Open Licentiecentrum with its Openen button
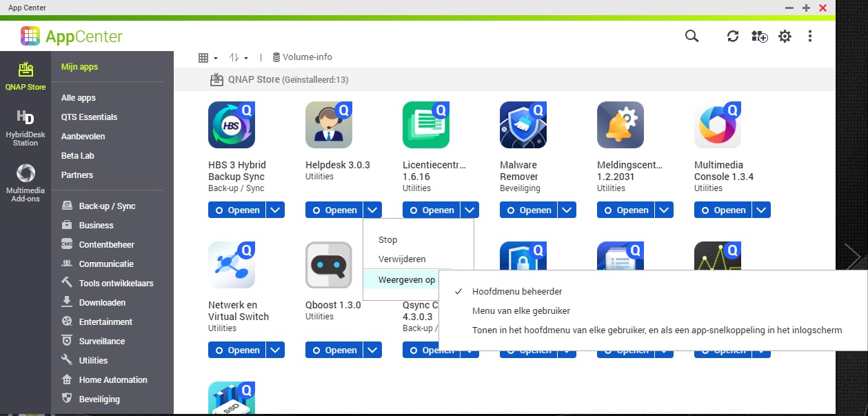 (x=431, y=210)
